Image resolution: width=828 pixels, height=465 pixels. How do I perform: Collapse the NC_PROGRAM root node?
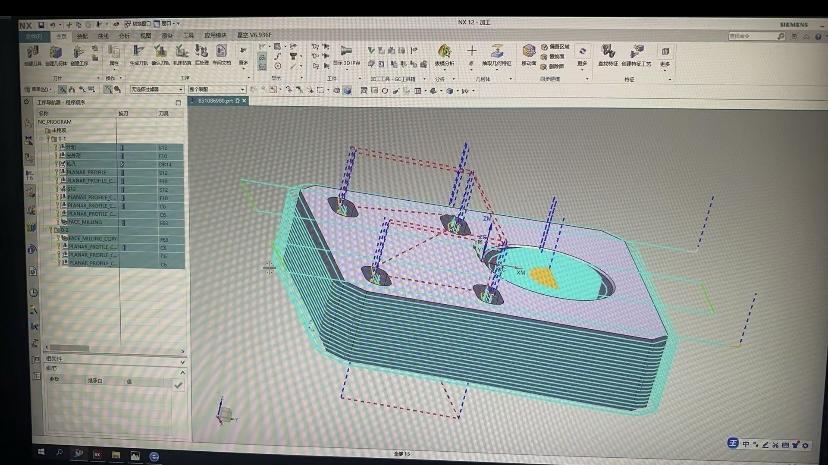point(37,122)
